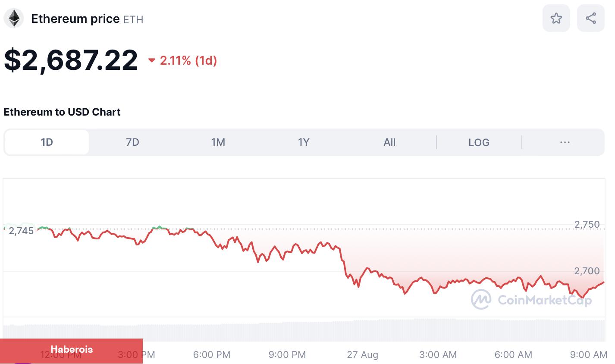Click chart line at 27 Aug marker
Viewport: 615px width, 364px height.
(363, 275)
